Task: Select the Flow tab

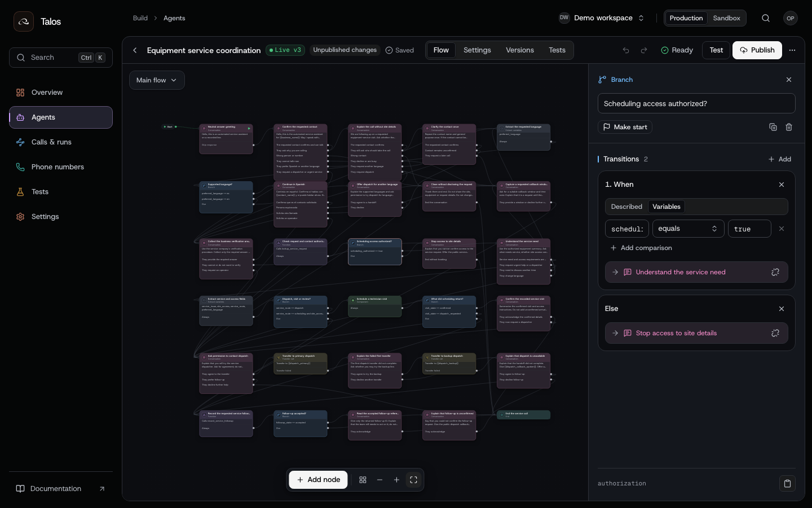Action: pos(441,50)
